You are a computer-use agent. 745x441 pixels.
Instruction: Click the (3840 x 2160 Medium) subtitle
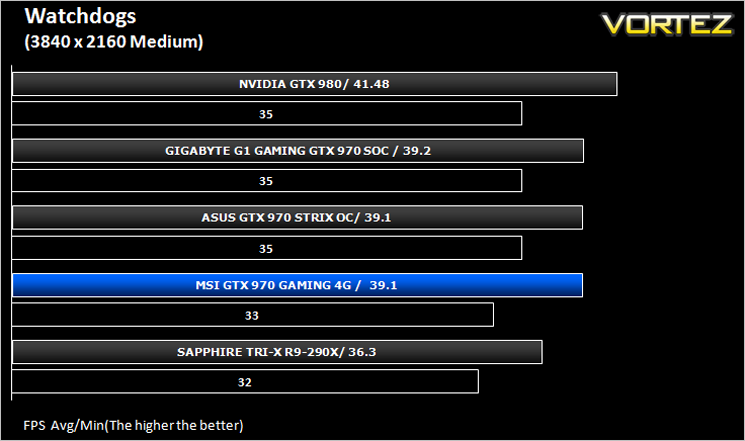114,42
